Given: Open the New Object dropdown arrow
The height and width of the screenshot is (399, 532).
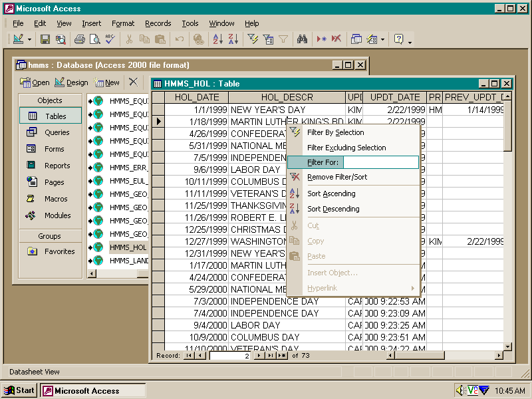Looking at the screenshot, I should tap(383, 40).
